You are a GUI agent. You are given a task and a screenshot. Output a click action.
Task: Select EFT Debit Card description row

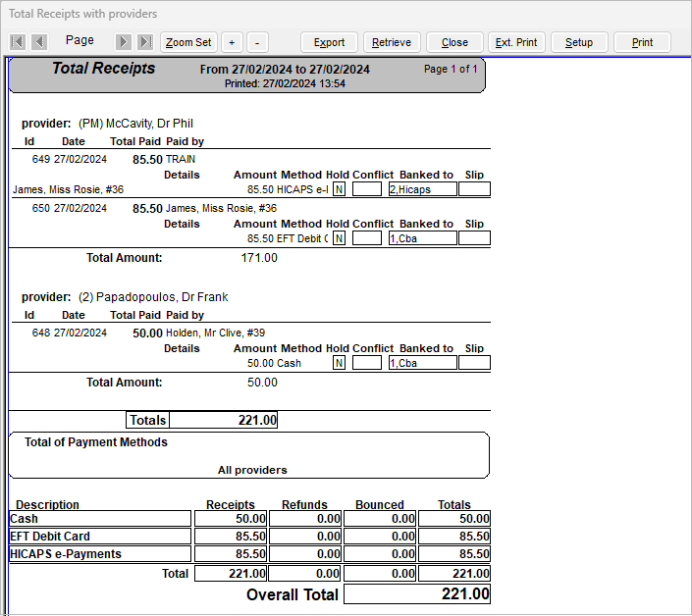[100, 537]
